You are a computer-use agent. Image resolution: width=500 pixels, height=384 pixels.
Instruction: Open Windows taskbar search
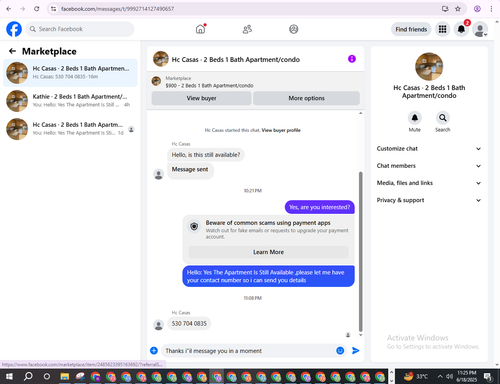tap(28, 376)
